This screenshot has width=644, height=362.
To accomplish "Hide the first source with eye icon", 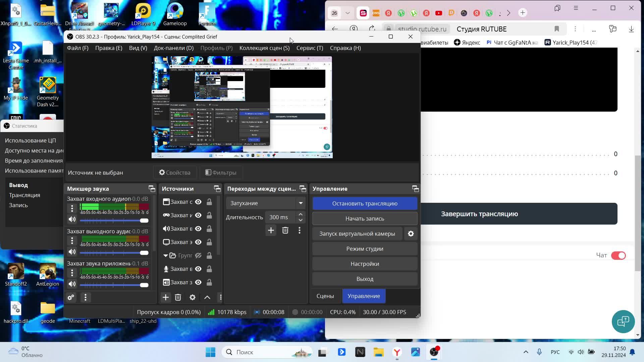I will (198, 202).
